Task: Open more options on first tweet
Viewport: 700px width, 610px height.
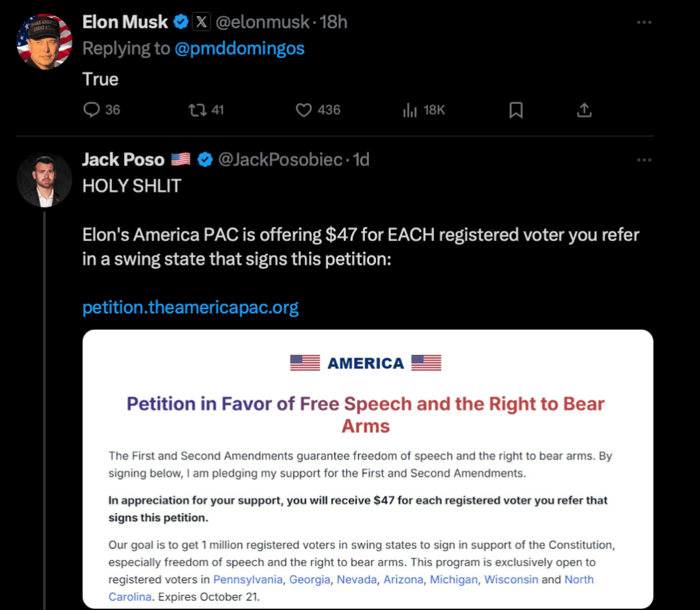Action: click(x=644, y=23)
